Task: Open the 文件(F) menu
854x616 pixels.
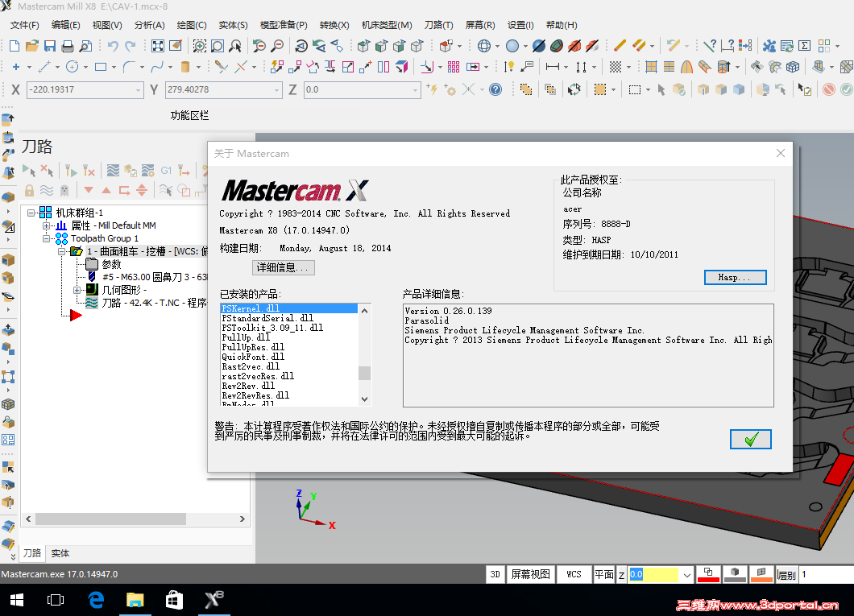Action: (25, 25)
